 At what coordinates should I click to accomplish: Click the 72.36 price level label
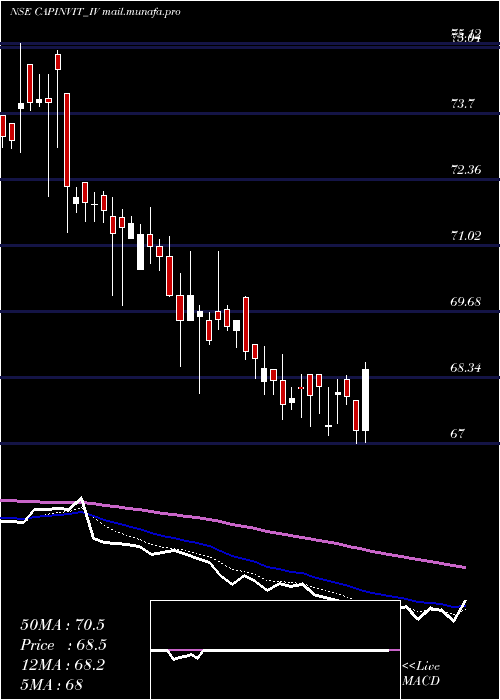[466, 170]
